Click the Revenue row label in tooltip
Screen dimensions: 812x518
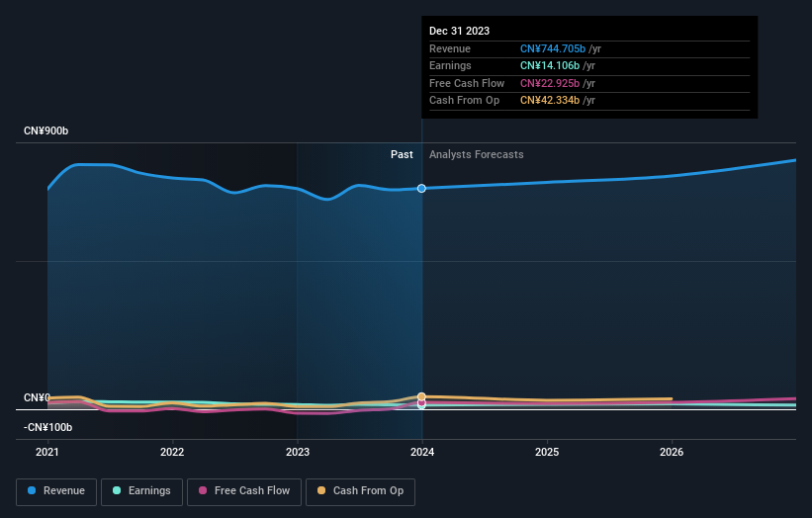(449, 48)
